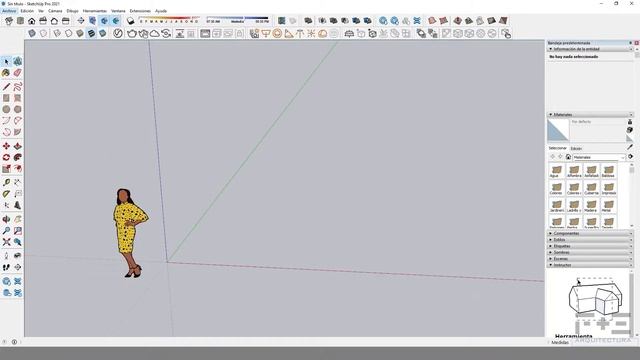The image size is (640, 360).
Task: Click the default material preview swatch
Action: [558, 130]
